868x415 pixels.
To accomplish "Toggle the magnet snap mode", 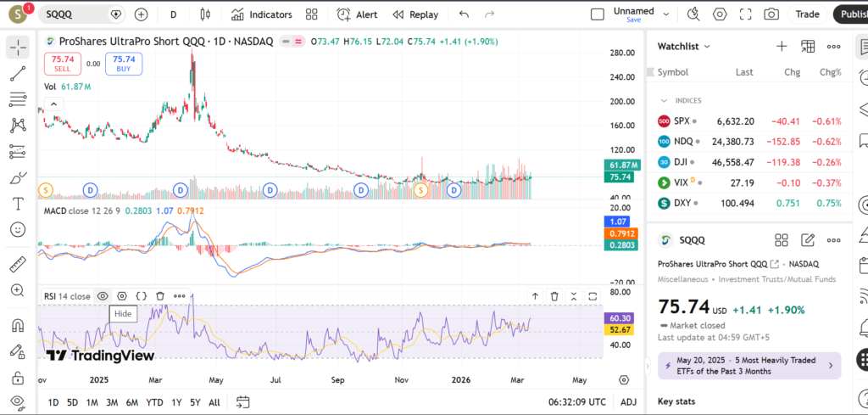I will coord(18,325).
